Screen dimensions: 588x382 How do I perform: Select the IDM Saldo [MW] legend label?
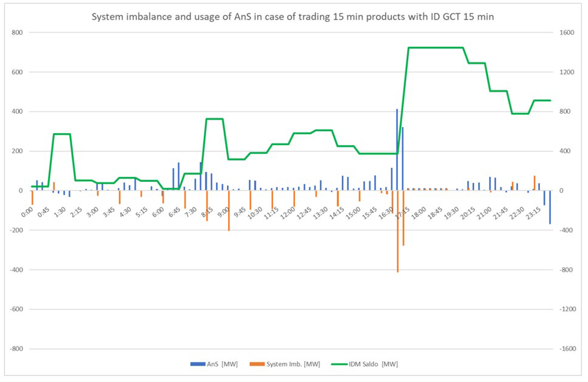point(373,364)
